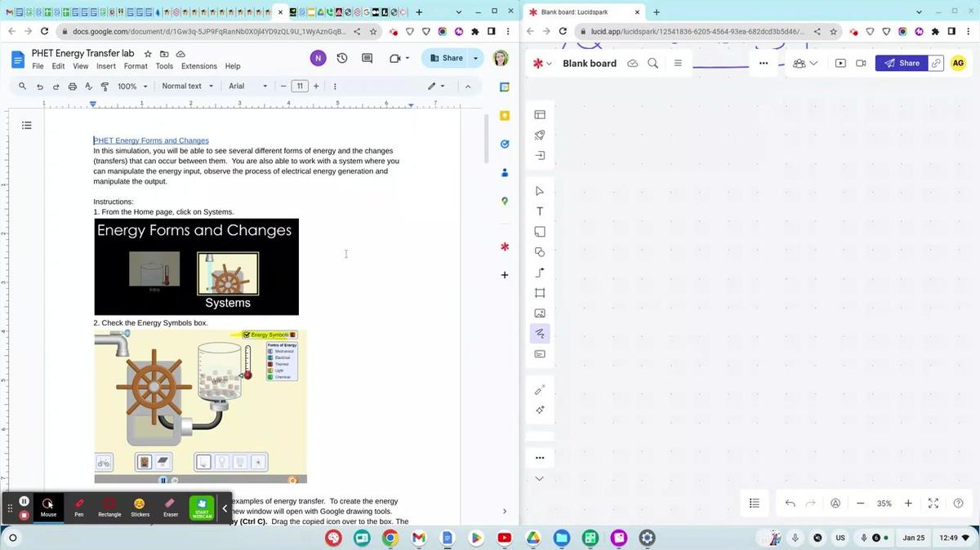Open the Insert menu
The height and width of the screenshot is (550, 980).
pyautogui.click(x=106, y=66)
